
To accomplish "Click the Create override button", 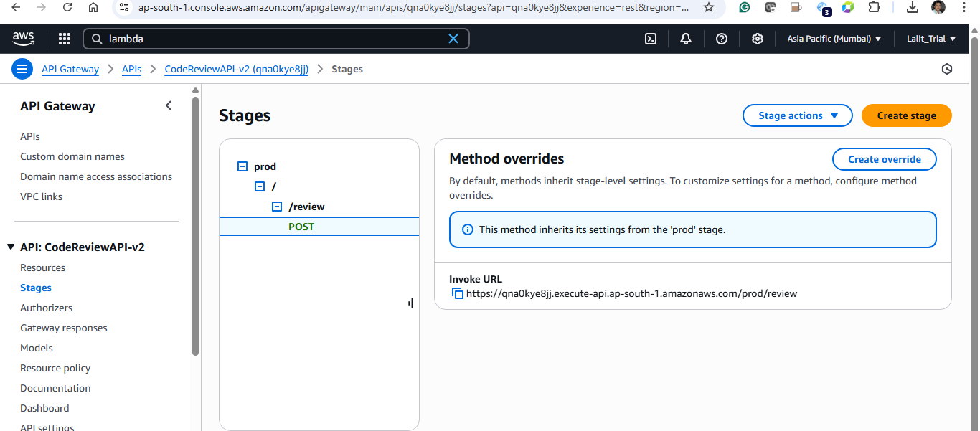I will tap(885, 159).
